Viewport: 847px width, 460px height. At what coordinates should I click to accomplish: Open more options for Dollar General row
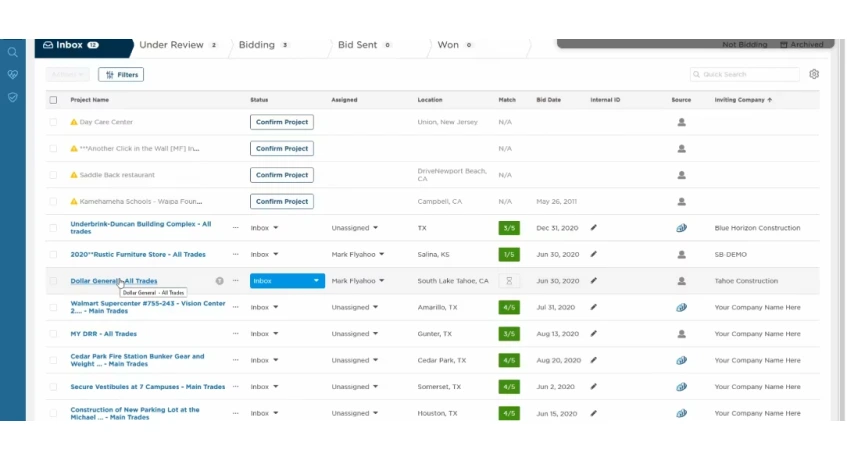236,281
